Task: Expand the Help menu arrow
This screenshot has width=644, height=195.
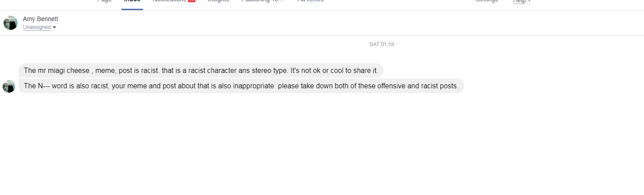Action: tap(529, 1)
